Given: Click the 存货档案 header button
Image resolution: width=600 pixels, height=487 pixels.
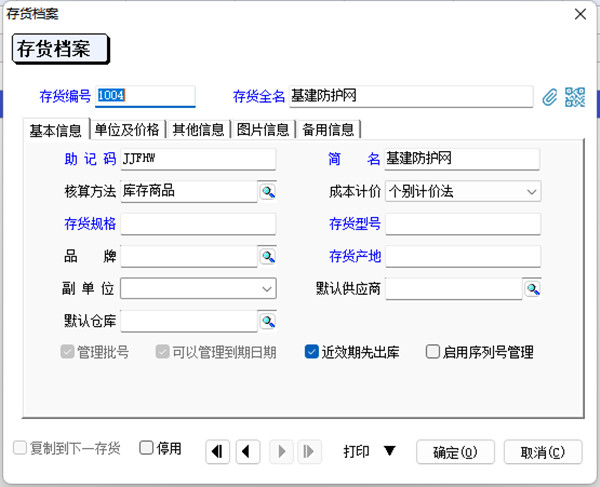Looking at the screenshot, I should point(61,49).
